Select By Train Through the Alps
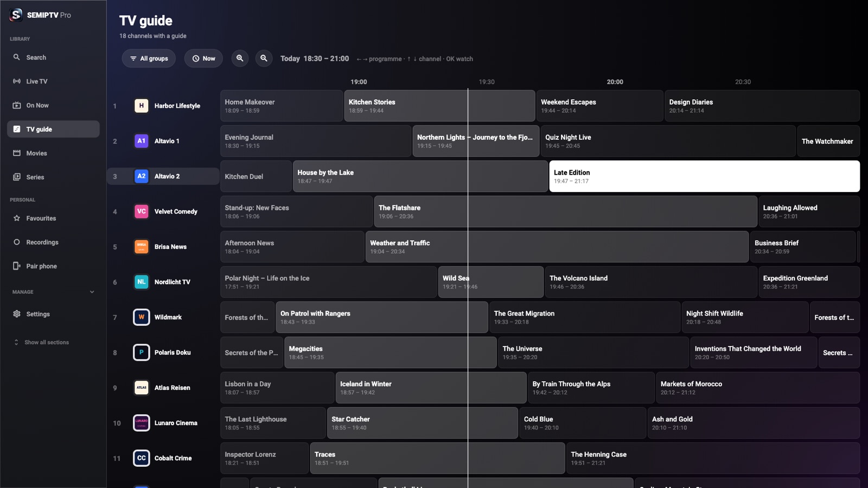 (x=591, y=388)
